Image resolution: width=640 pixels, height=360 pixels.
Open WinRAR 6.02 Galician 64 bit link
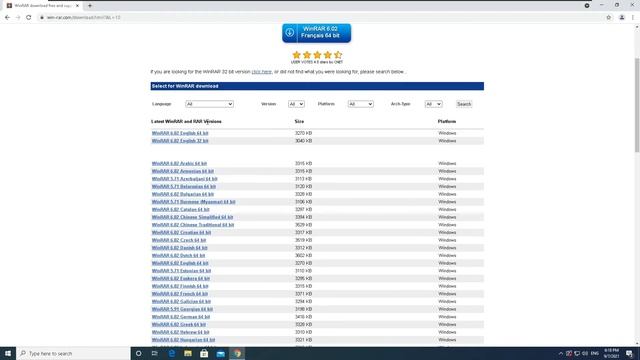click(x=181, y=302)
